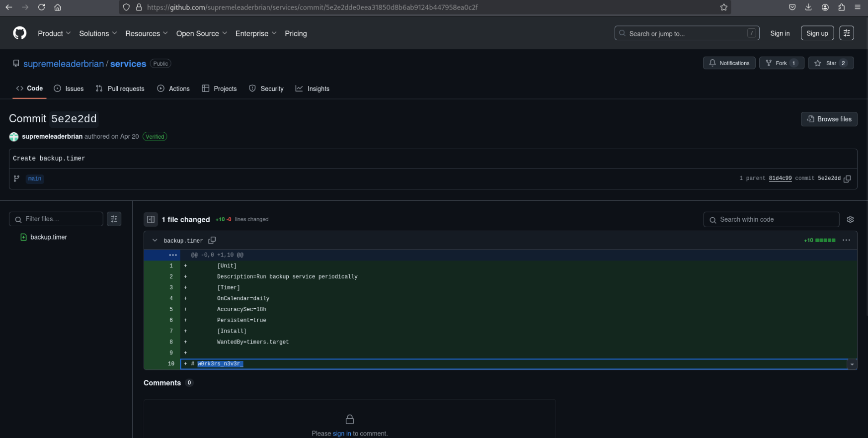This screenshot has width=868, height=438.
Task: Click the site padlock security icon
Action: point(139,7)
